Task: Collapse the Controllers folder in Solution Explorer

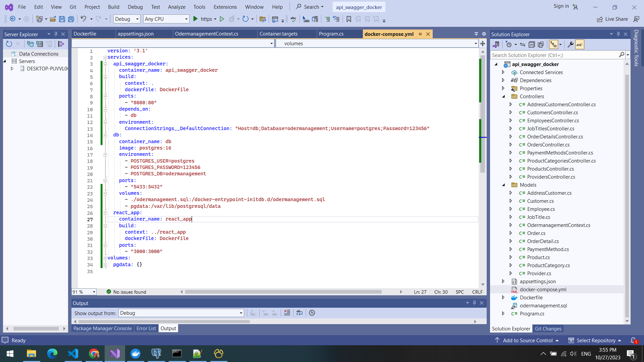Action: coord(503,97)
